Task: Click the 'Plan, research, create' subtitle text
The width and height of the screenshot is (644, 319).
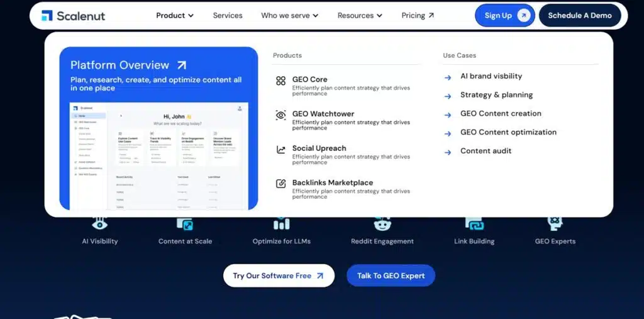Action: (156, 84)
